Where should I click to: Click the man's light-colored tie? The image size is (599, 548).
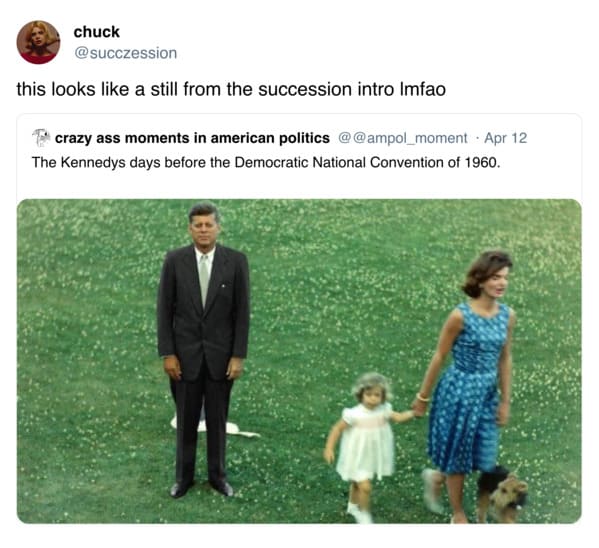204,278
